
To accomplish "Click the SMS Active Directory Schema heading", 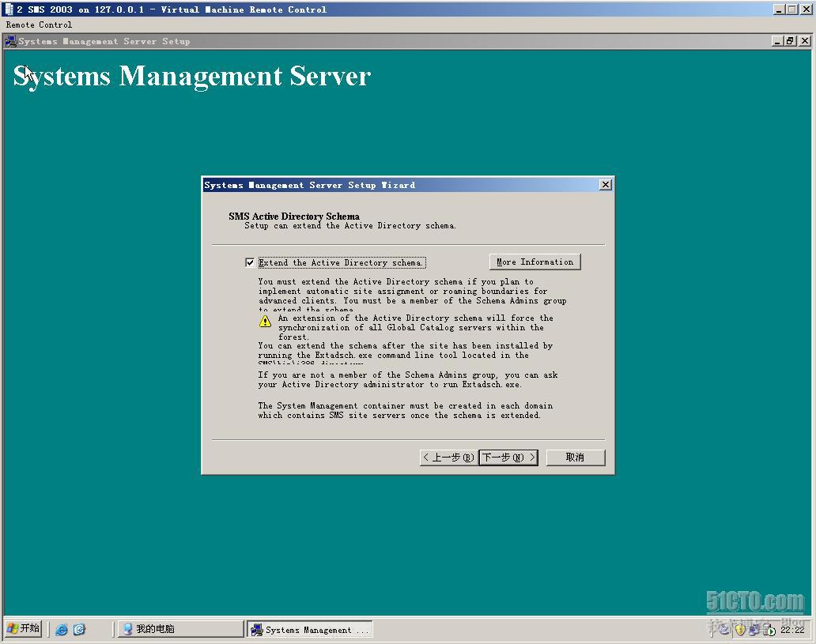I will click(x=293, y=216).
